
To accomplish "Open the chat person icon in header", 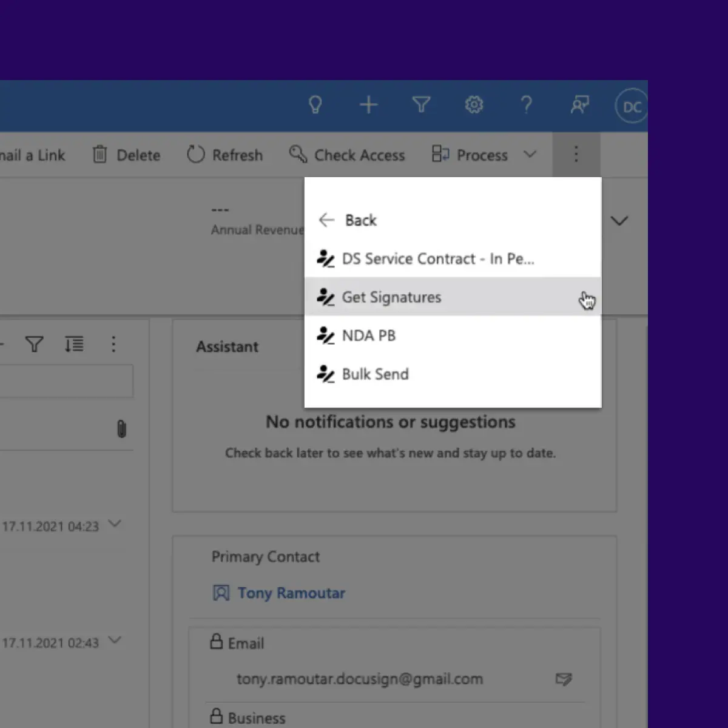I will 579,105.
